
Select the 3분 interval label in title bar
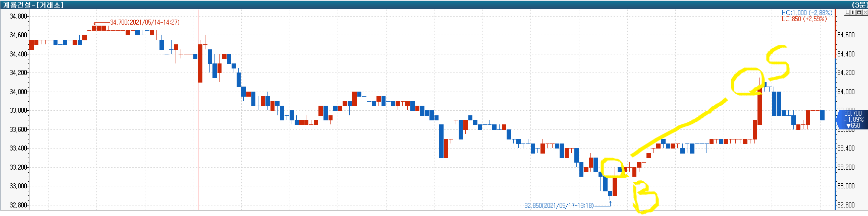click(859, 5)
